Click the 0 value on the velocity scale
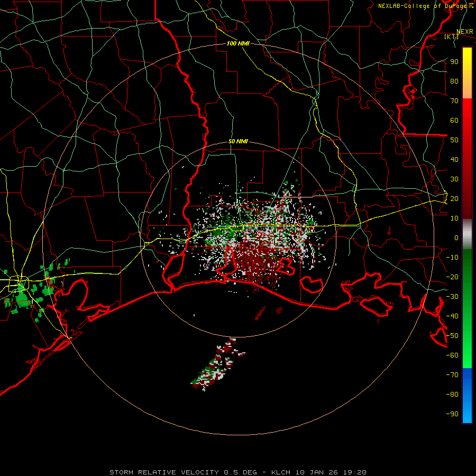This screenshot has width=476, height=476. click(x=456, y=237)
